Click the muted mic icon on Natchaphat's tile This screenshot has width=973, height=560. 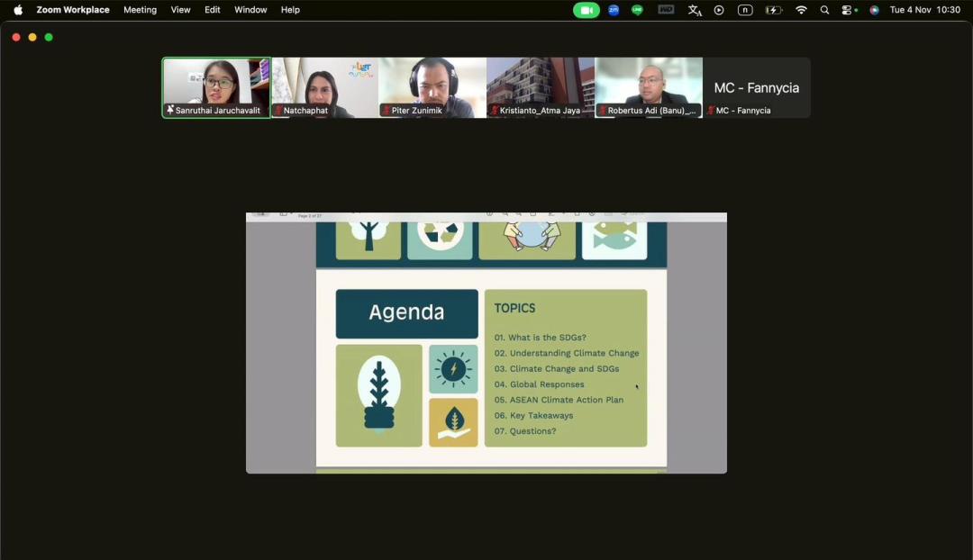[278, 111]
